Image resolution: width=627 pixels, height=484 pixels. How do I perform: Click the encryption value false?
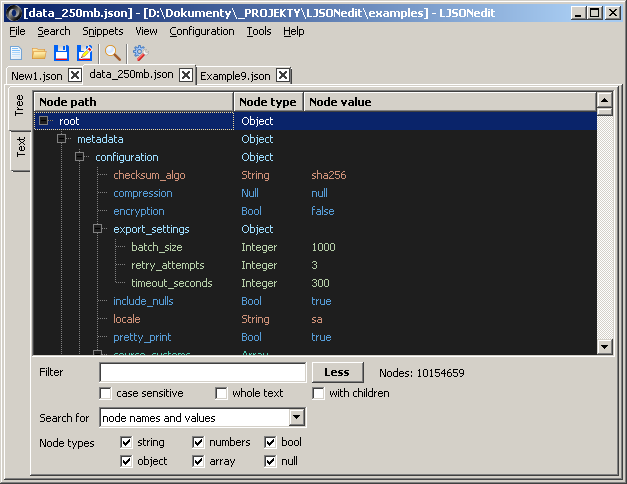(x=323, y=211)
